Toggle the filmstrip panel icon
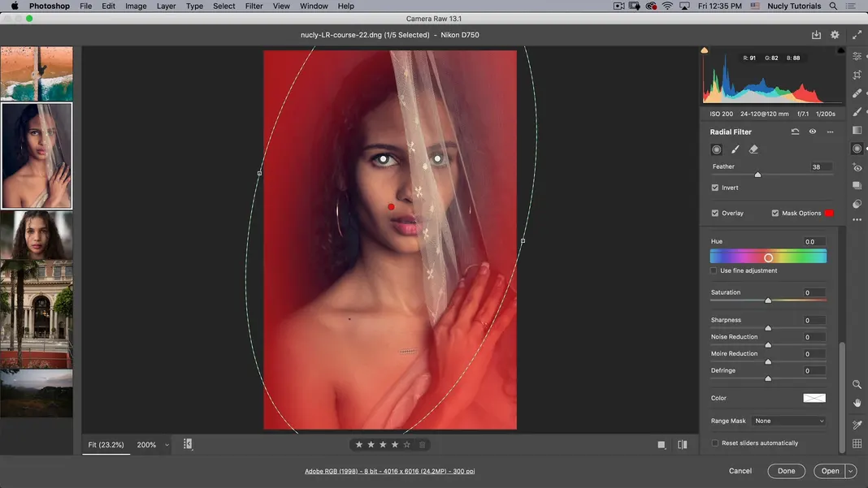This screenshot has width=868, height=488. [x=188, y=443]
